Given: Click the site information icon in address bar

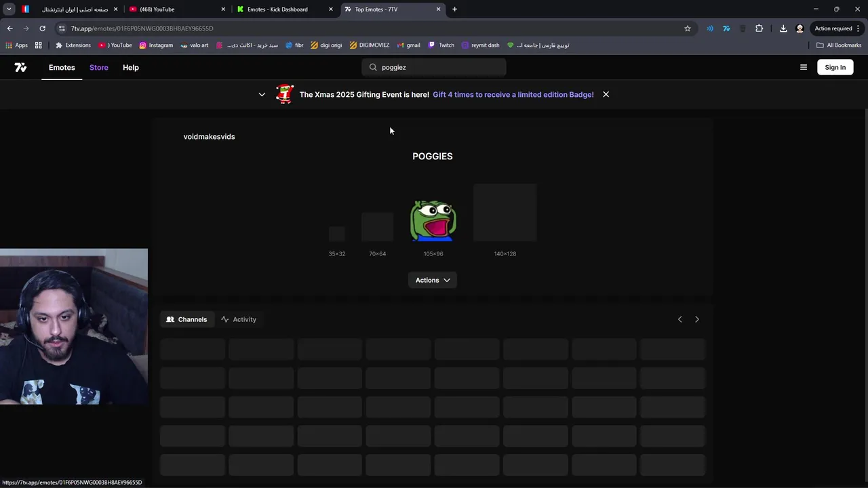Looking at the screenshot, I should pos(62,28).
